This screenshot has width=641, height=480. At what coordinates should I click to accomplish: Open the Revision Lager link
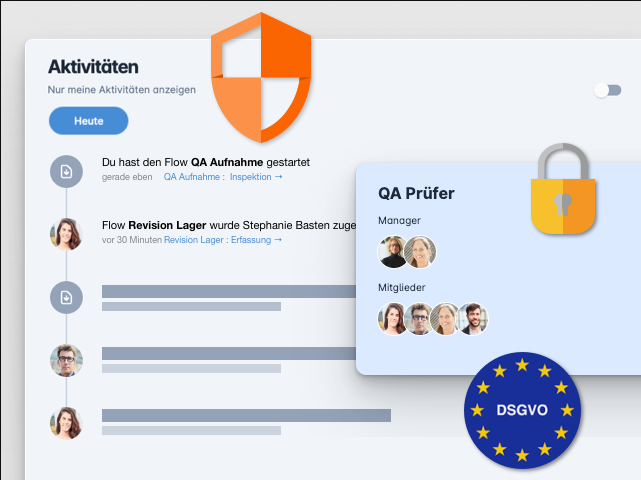coord(194,240)
